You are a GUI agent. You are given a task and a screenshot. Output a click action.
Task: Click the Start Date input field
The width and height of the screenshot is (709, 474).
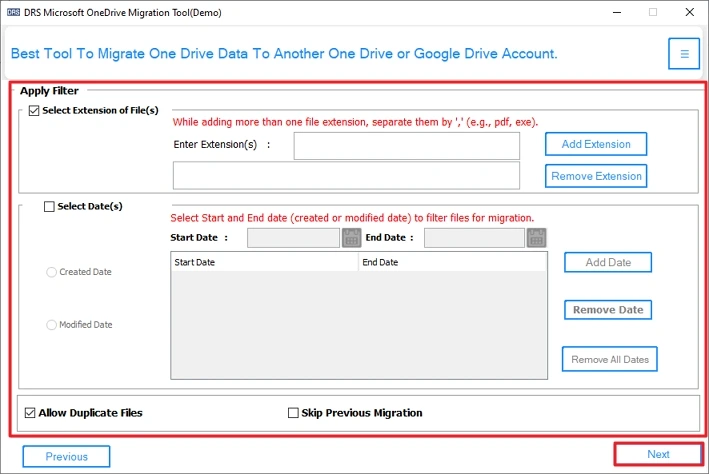click(293, 238)
